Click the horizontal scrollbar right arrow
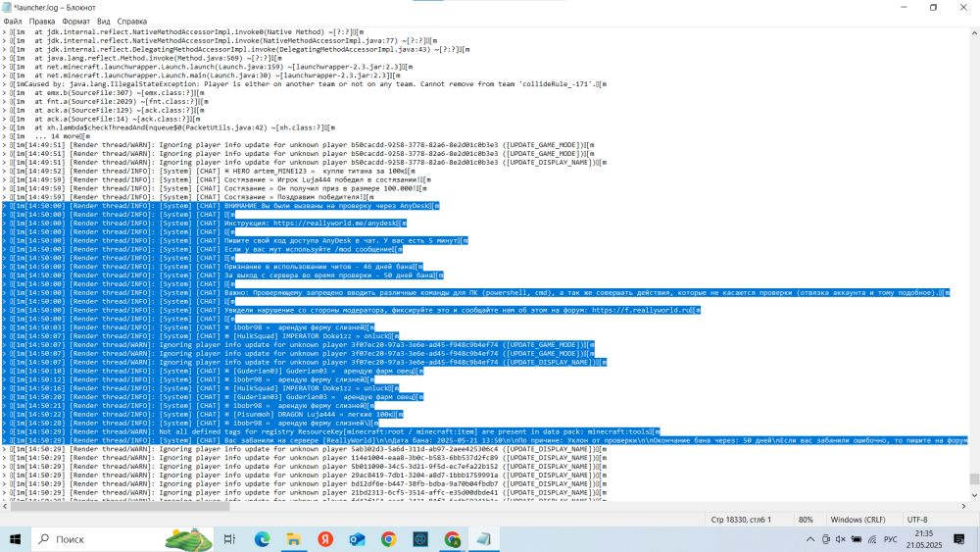This screenshot has width=980, height=552. pyautogui.click(x=963, y=506)
